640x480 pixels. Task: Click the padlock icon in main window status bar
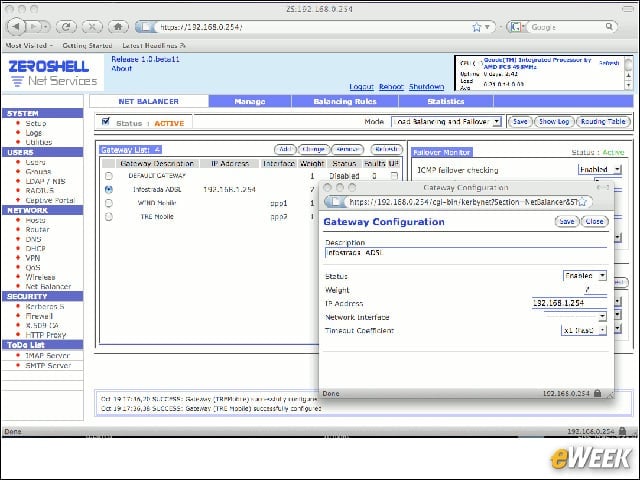[622, 431]
